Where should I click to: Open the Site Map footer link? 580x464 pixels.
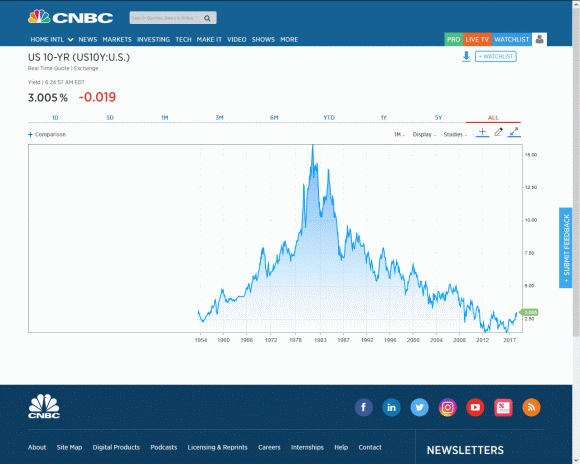click(69, 447)
